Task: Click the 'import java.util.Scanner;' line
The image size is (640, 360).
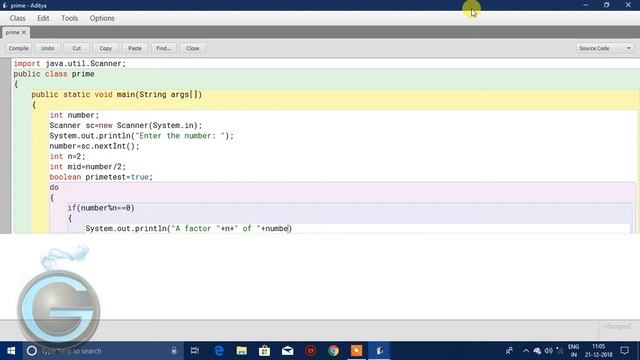Action: [70, 64]
